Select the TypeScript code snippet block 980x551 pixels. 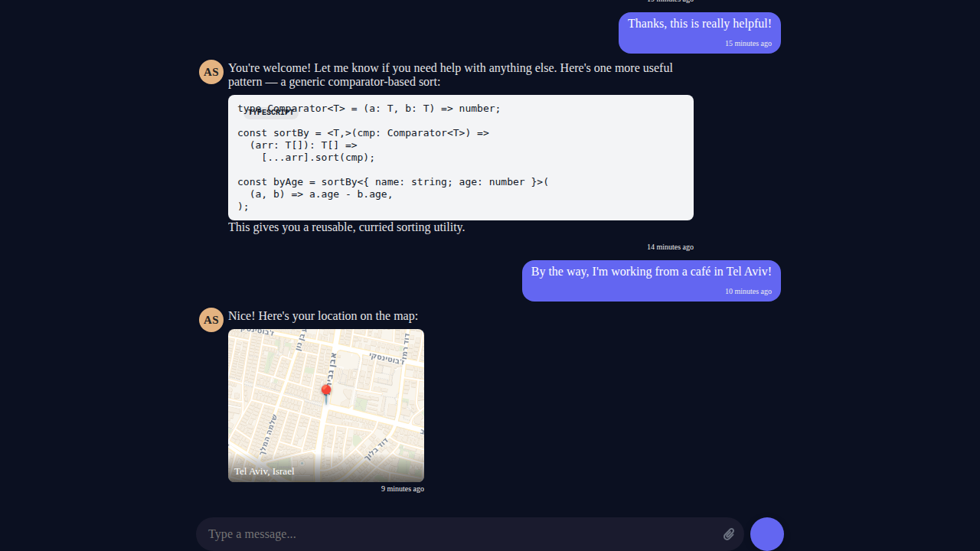460,158
